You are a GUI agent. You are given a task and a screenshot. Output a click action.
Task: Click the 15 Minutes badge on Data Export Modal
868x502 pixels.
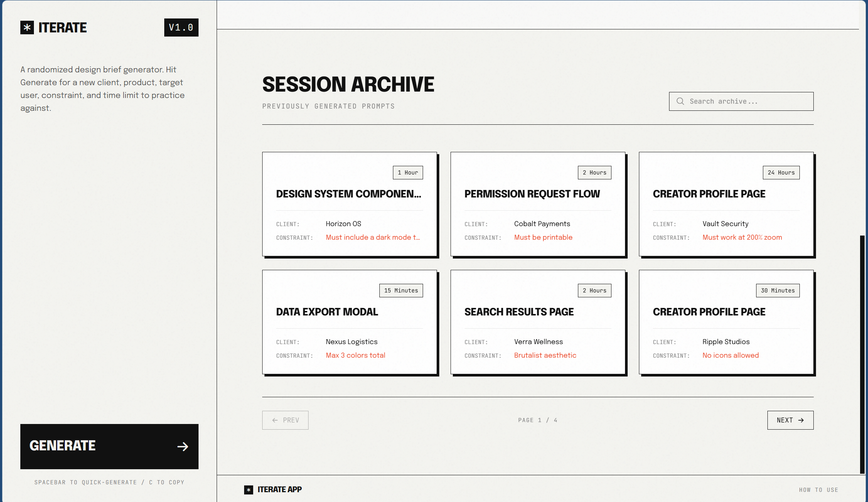click(401, 290)
